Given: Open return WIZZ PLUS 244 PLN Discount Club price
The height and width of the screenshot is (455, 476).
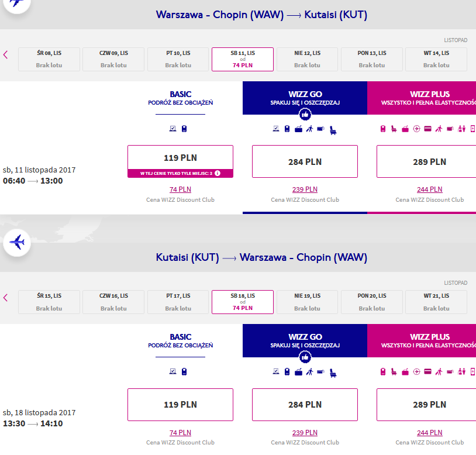Looking at the screenshot, I should 430,433.
